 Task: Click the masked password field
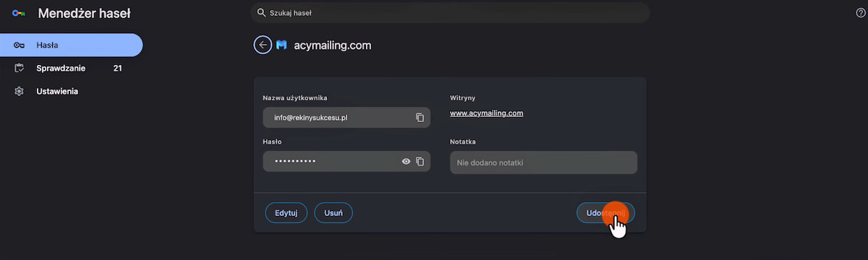[x=346, y=161]
